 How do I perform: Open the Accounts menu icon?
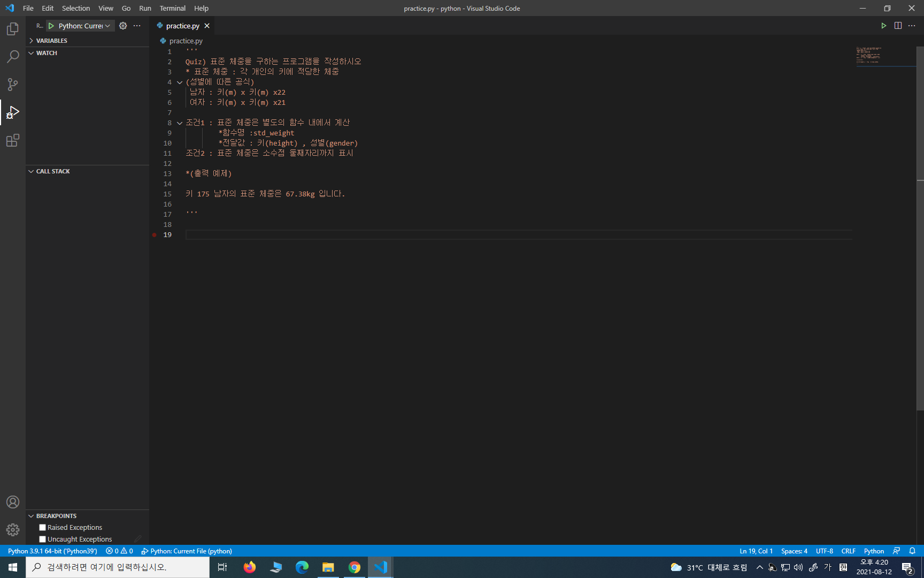pyautogui.click(x=13, y=502)
